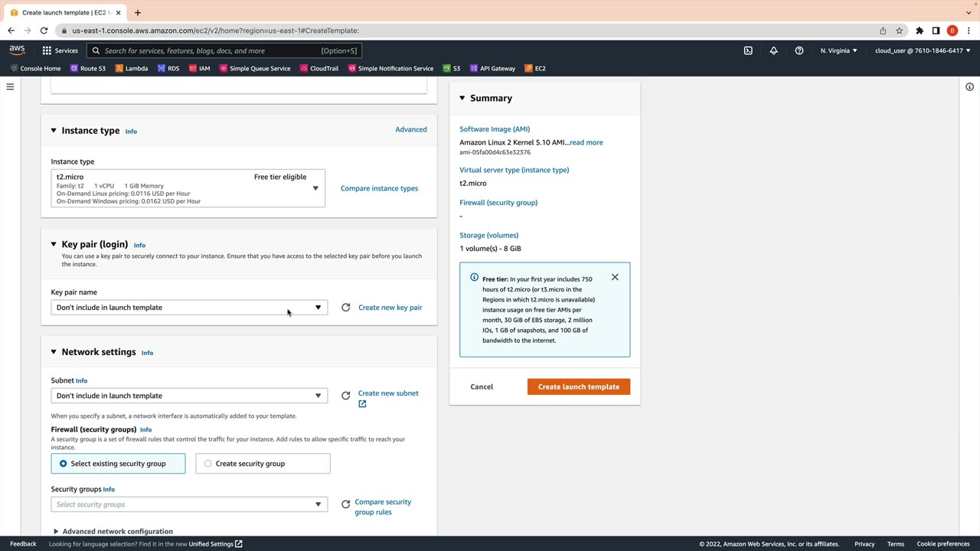Image resolution: width=980 pixels, height=551 pixels.
Task: Open CloudTrail from favorites bar
Action: [319, 68]
